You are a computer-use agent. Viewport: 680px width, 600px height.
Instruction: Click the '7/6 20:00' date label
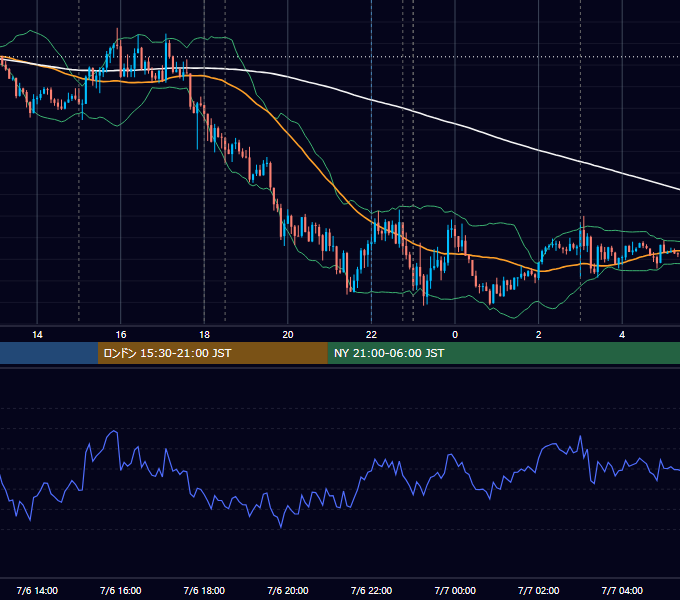(288, 590)
